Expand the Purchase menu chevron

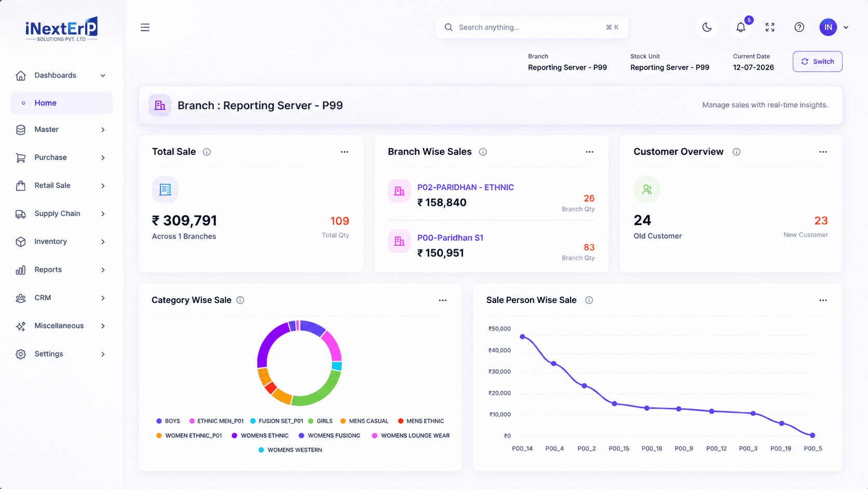[103, 157]
